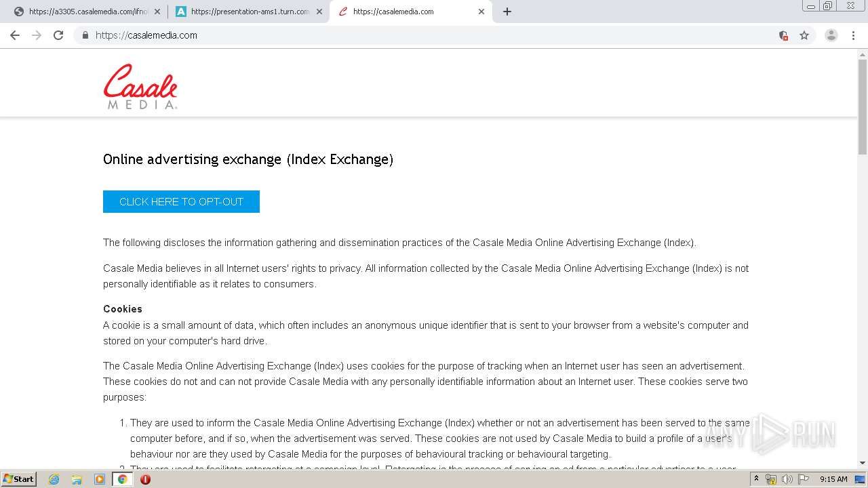Open a new browser tab
The width and height of the screenshot is (868, 488).
click(507, 12)
